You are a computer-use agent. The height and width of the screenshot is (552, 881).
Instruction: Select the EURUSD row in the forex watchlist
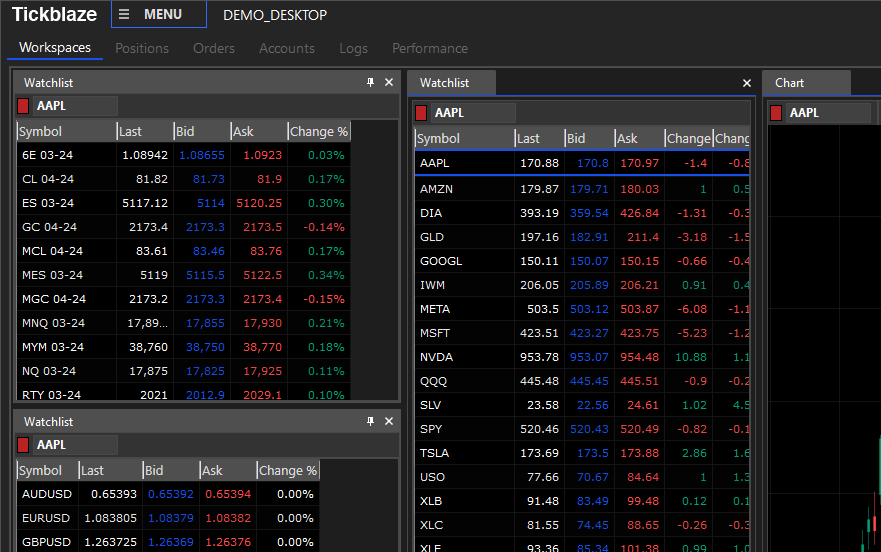click(48, 518)
